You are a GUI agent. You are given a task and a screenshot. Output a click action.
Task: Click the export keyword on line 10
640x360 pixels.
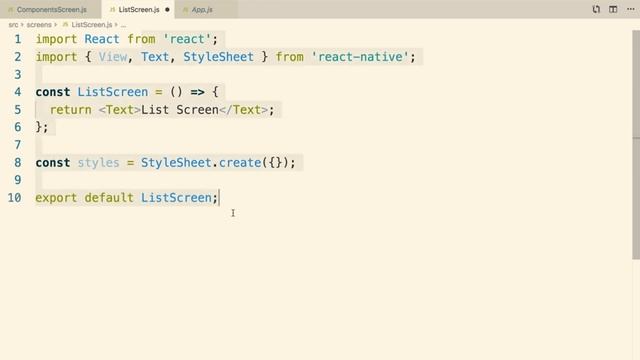pyautogui.click(x=56, y=198)
